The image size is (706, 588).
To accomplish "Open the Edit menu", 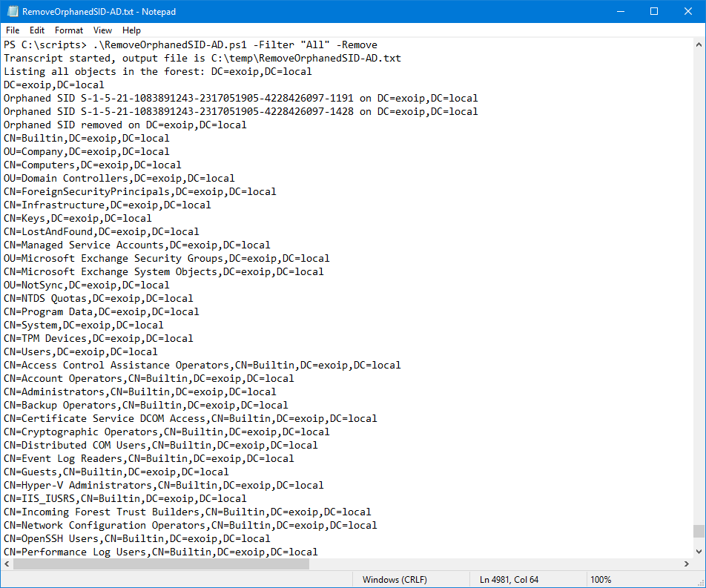I will [x=37, y=30].
